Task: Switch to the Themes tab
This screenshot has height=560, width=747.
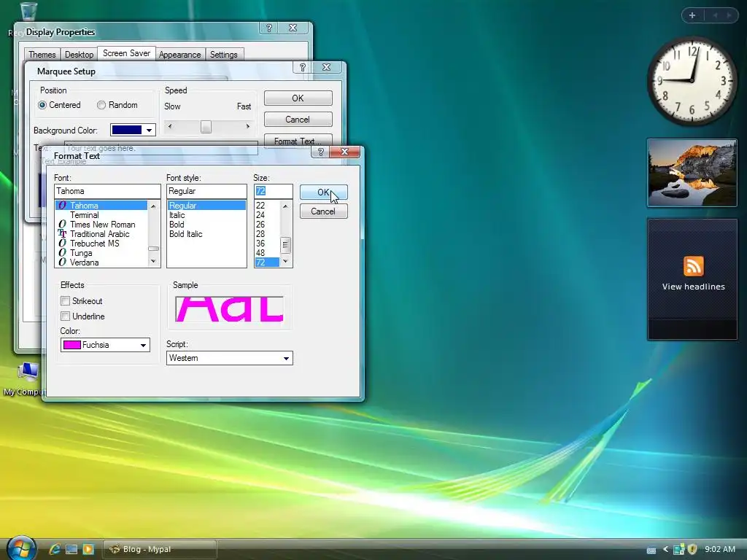Action: tap(42, 54)
